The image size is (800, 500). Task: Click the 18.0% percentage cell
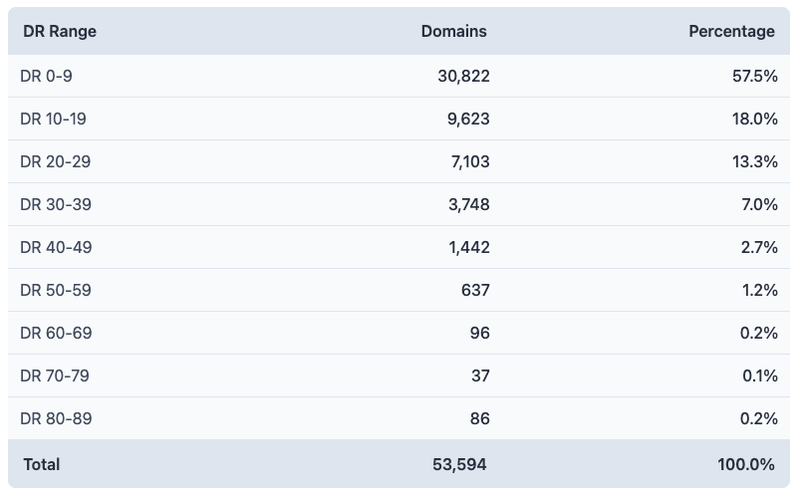click(755, 119)
